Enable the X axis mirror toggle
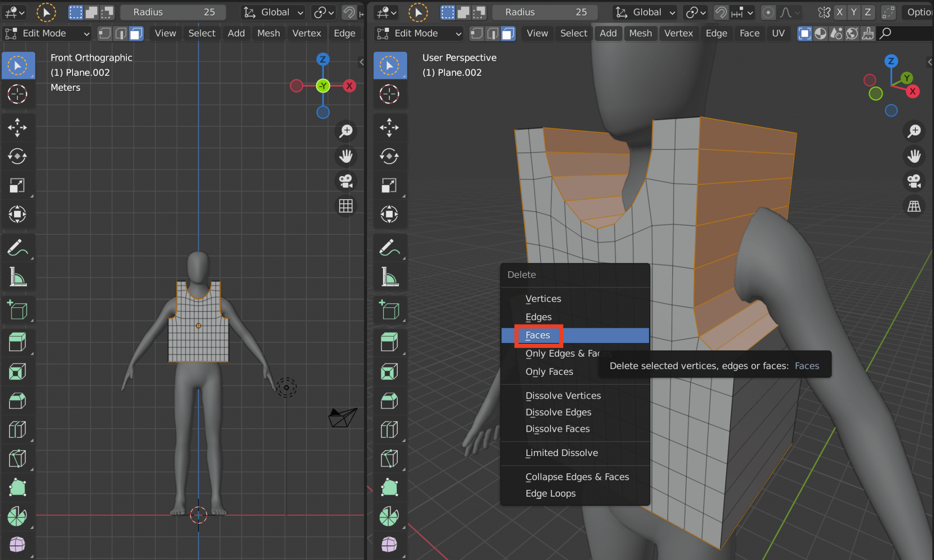This screenshot has width=934, height=560. pyautogui.click(x=840, y=12)
